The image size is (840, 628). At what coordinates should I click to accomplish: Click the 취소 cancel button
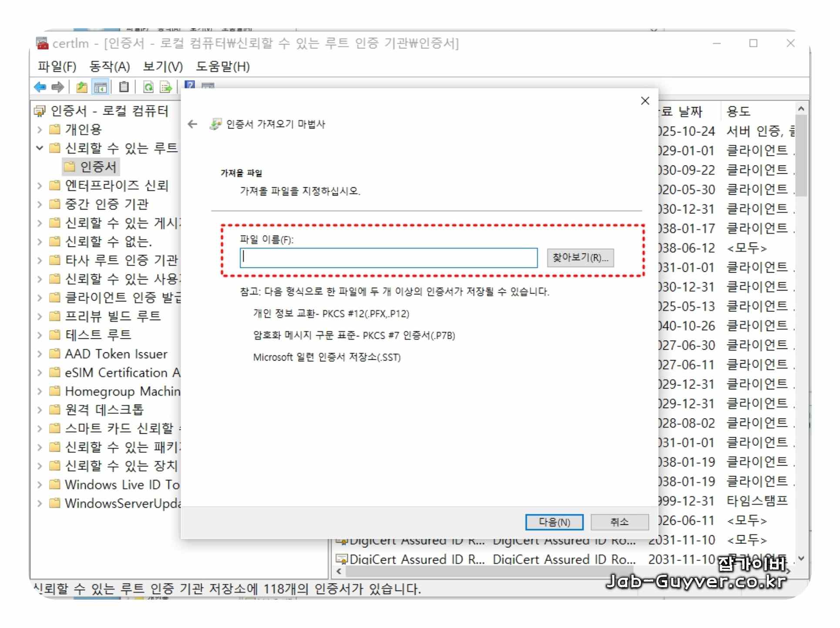pos(619,522)
